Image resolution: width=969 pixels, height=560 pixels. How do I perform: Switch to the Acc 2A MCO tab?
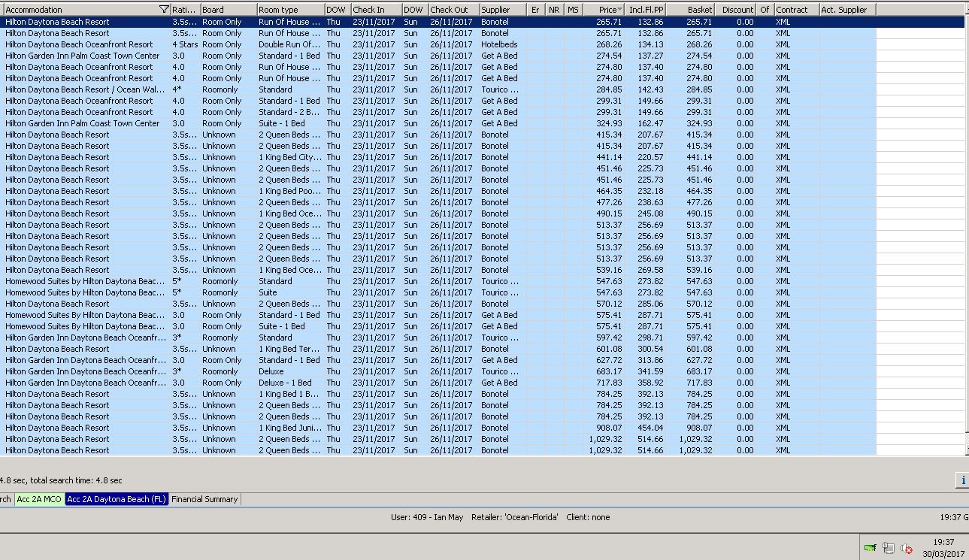39,499
